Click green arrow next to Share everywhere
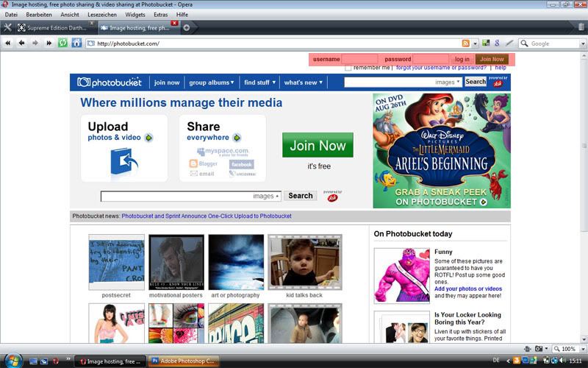Image resolution: width=588 pixels, height=368 pixels. (x=237, y=138)
